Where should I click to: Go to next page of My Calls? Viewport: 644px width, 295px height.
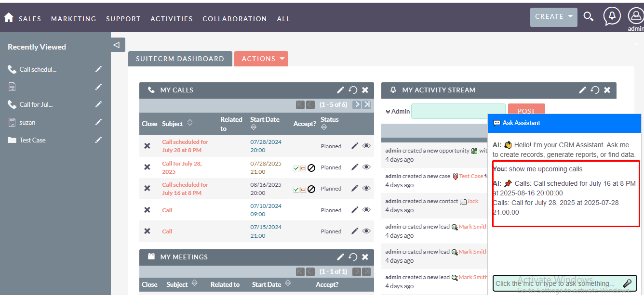tap(357, 104)
